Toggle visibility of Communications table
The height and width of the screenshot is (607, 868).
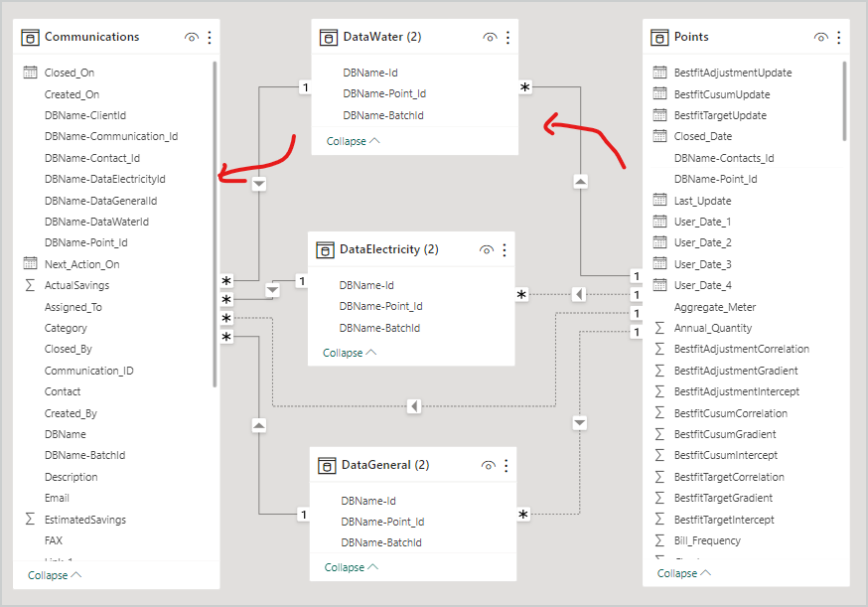pos(192,37)
